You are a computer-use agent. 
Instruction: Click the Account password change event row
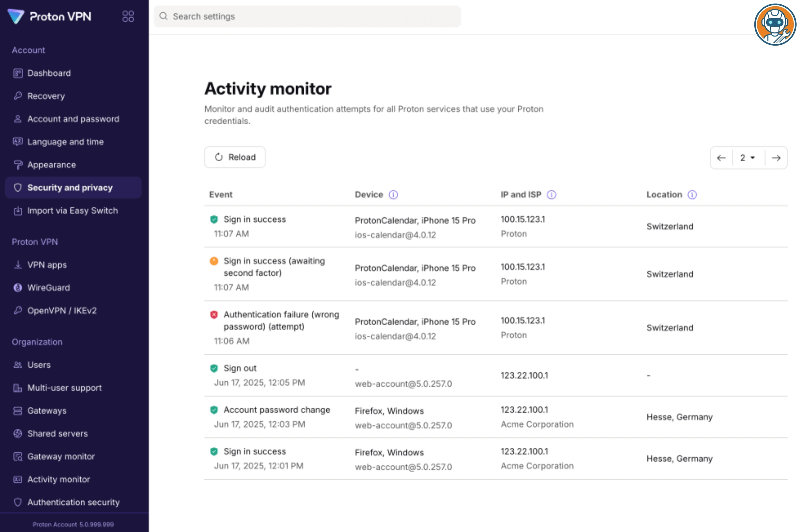point(276,410)
